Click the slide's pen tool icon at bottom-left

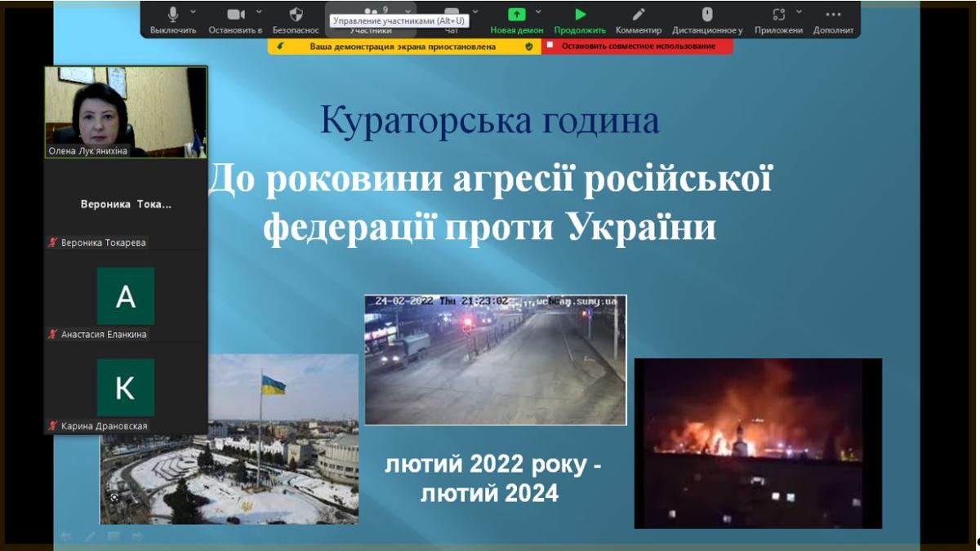point(90,536)
